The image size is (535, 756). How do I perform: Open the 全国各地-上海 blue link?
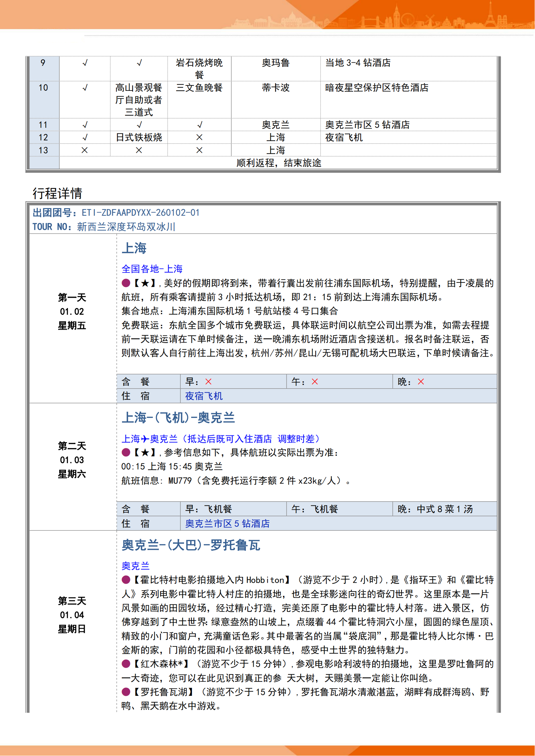152,269
